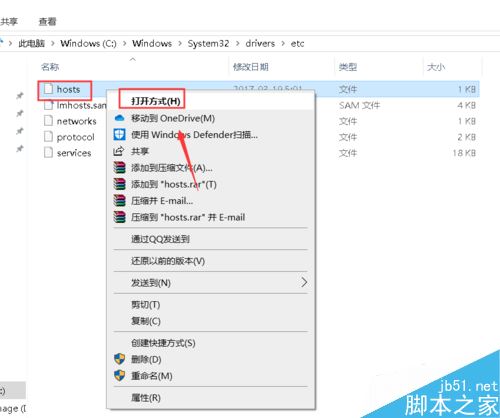Select the networks file name

click(x=76, y=121)
